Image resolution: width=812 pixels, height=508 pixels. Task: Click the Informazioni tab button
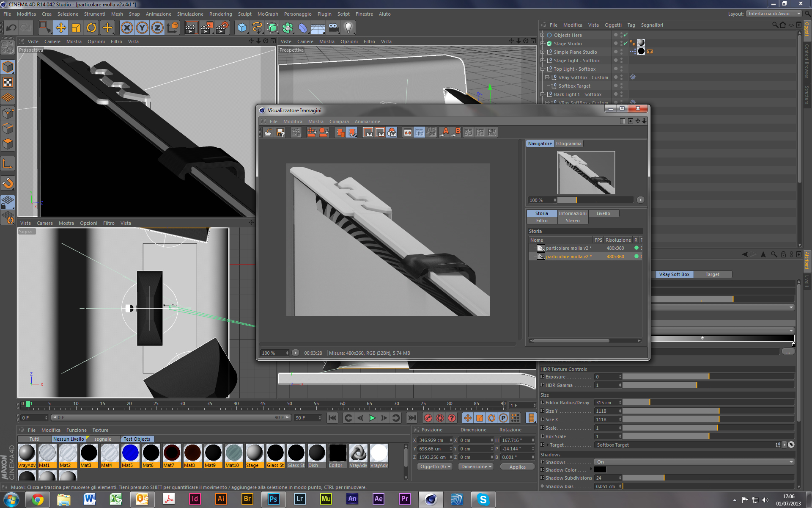pyautogui.click(x=572, y=213)
